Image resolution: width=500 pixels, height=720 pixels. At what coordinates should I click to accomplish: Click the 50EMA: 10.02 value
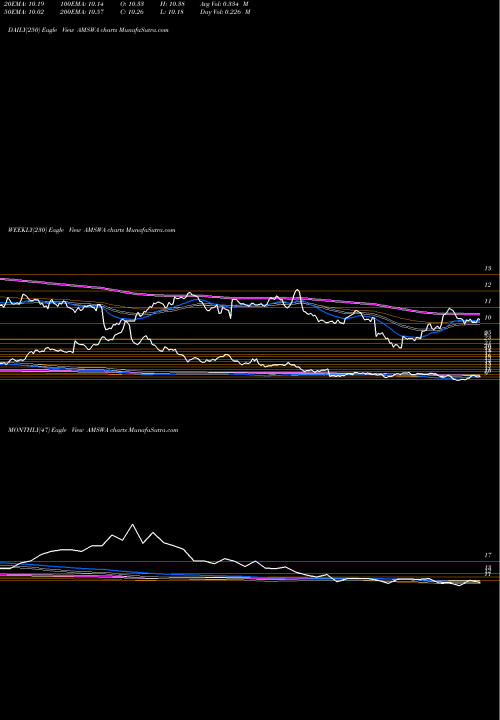(24, 12)
